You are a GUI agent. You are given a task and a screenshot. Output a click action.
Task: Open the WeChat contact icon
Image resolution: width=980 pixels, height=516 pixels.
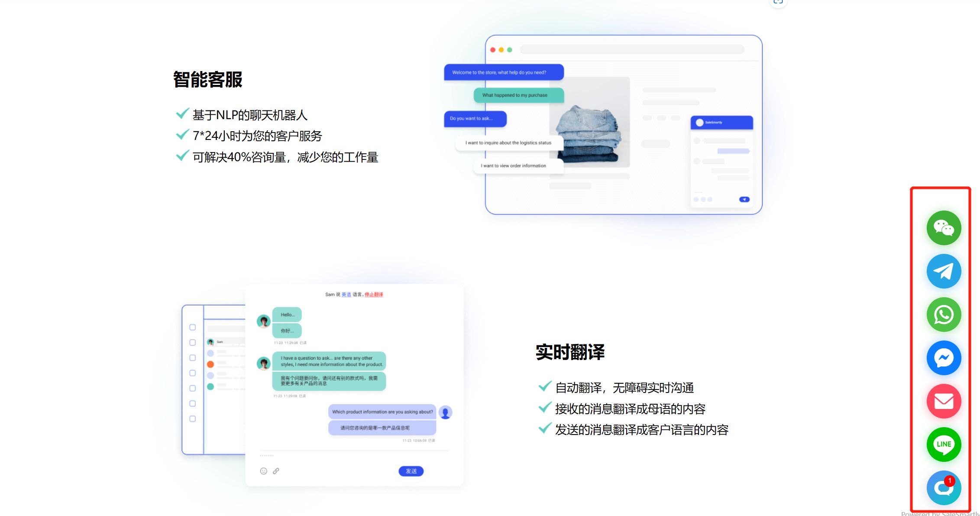pos(944,228)
